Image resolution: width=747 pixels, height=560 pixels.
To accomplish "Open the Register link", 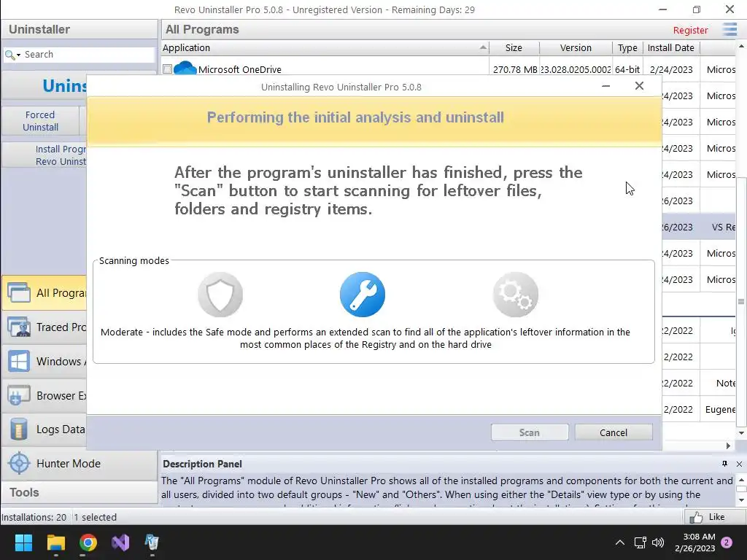I will point(690,30).
